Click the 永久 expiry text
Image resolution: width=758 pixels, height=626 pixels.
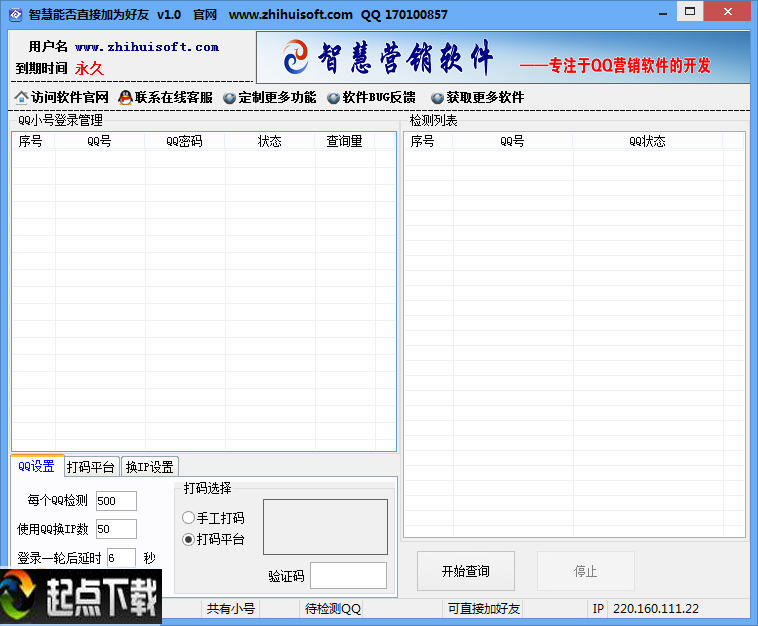pos(89,68)
